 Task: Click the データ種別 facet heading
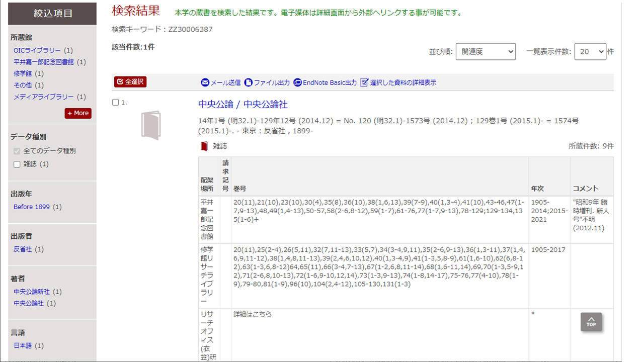click(x=28, y=137)
